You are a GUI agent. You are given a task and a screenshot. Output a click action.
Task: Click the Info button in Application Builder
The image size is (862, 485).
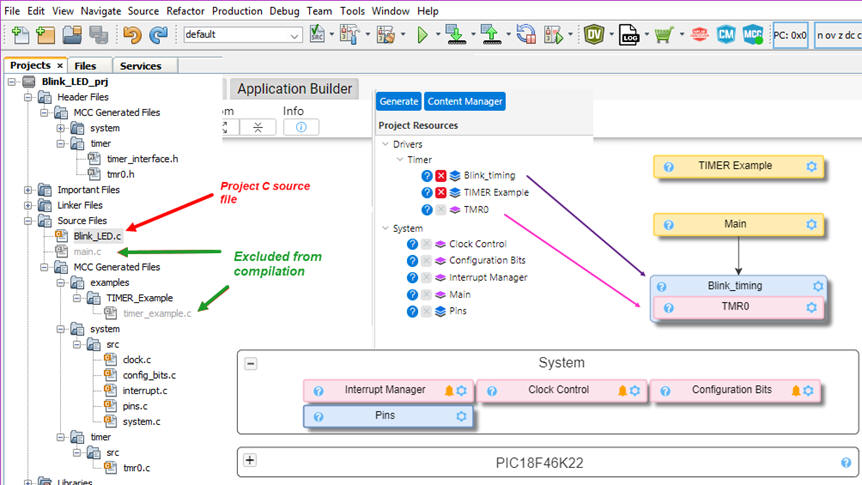(301, 127)
